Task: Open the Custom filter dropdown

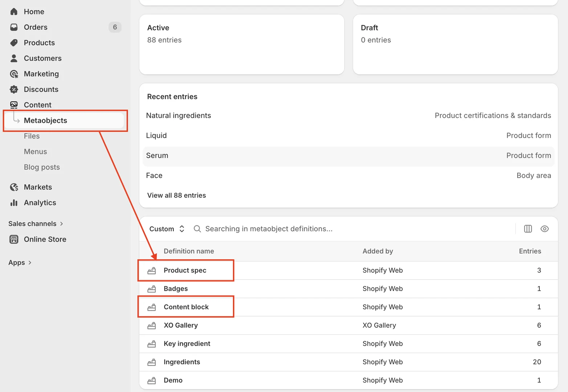Action: click(x=167, y=229)
